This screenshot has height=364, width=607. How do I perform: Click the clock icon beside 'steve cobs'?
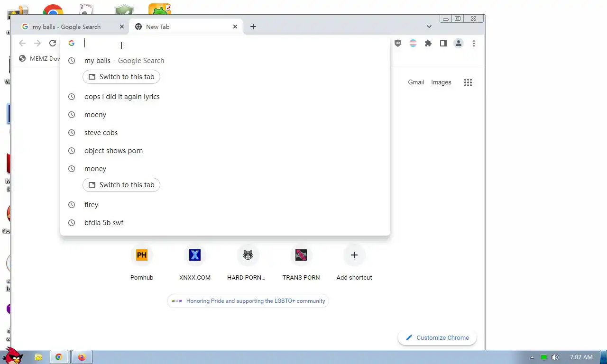tap(72, 133)
